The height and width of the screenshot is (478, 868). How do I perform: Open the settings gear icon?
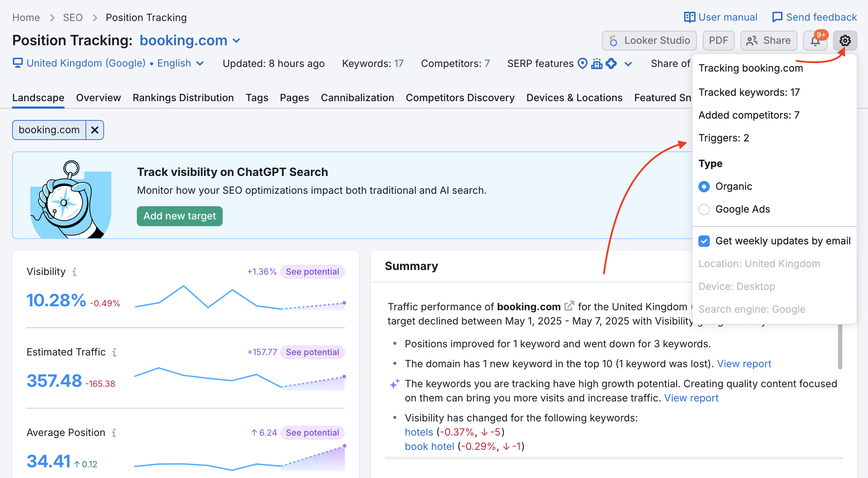pyautogui.click(x=845, y=41)
